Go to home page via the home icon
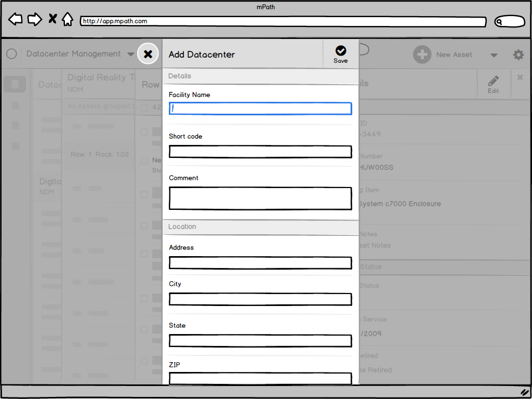 [68, 19]
